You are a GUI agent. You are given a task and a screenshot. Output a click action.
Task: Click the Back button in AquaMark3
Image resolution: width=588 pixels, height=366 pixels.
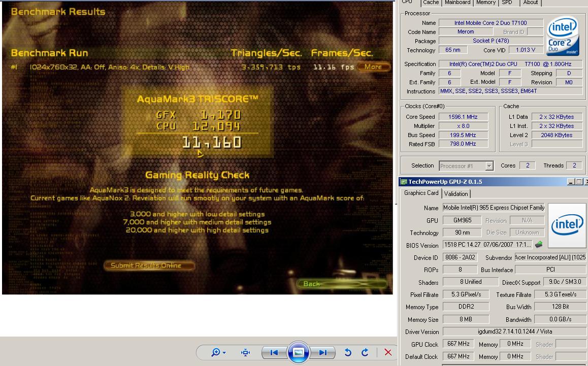point(342,284)
